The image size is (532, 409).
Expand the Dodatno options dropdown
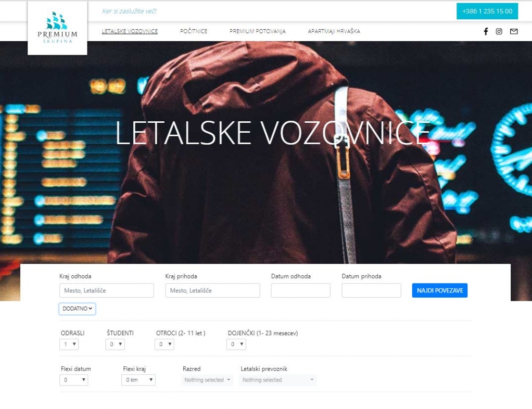(x=78, y=309)
